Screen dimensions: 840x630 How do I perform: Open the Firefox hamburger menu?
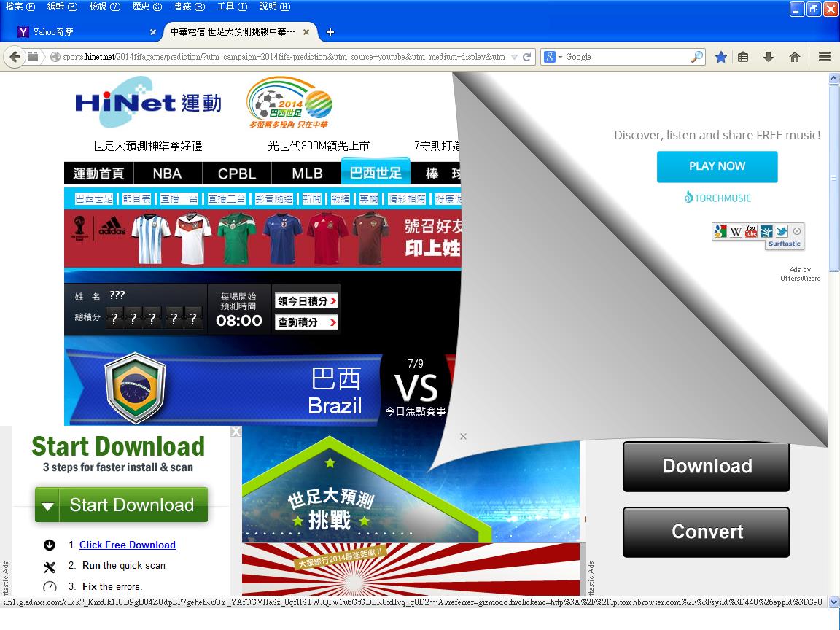click(x=825, y=57)
